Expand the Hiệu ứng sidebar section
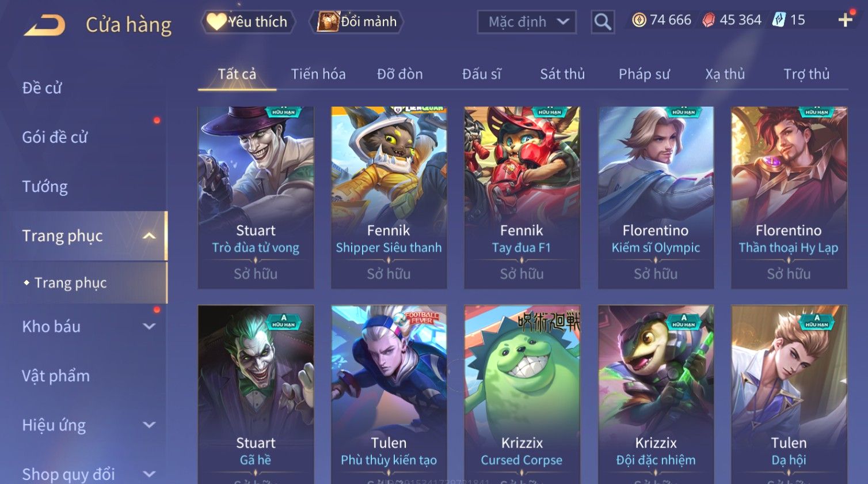 pyautogui.click(x=149, y=425)
